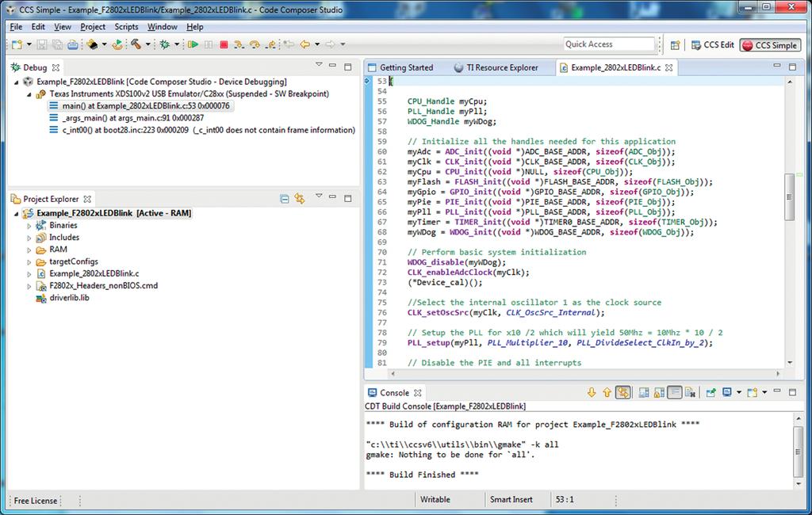Expand the targetConfigs folder node

click(29, 262)
